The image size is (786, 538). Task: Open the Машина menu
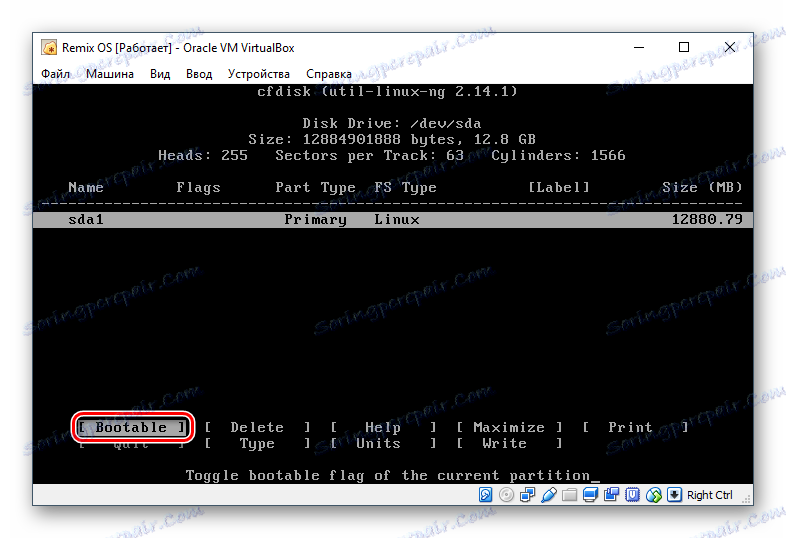(x=110, y=74)
